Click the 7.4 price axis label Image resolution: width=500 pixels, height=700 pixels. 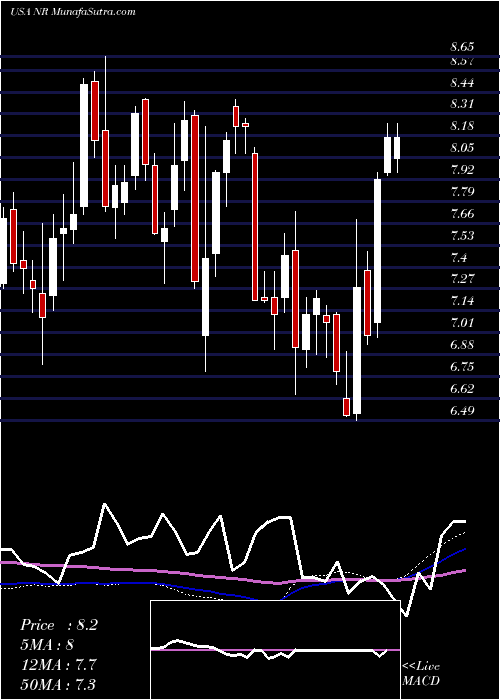click(459, 258)
